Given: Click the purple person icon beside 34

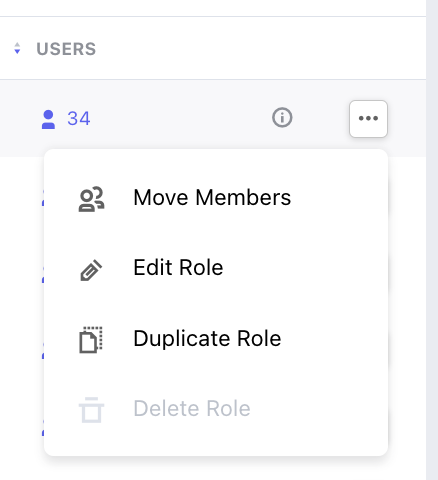Looking at the screenshot, I should [48, 119].
